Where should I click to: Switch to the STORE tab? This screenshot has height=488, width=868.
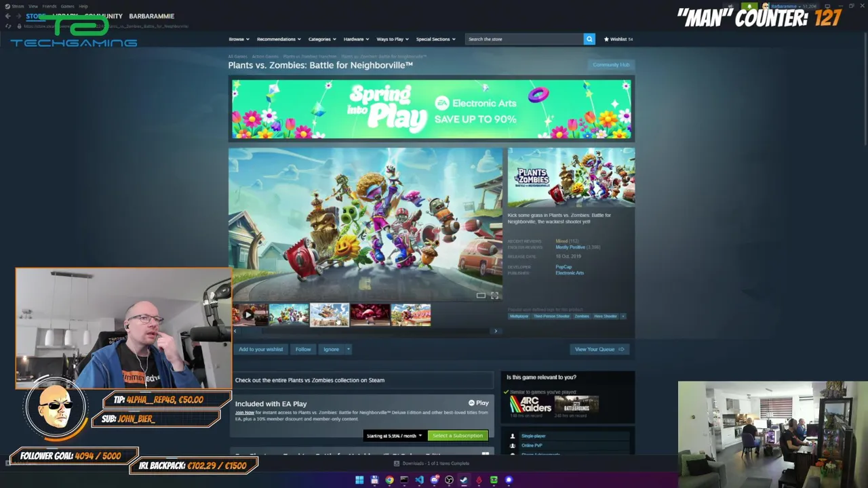(36, 16)
